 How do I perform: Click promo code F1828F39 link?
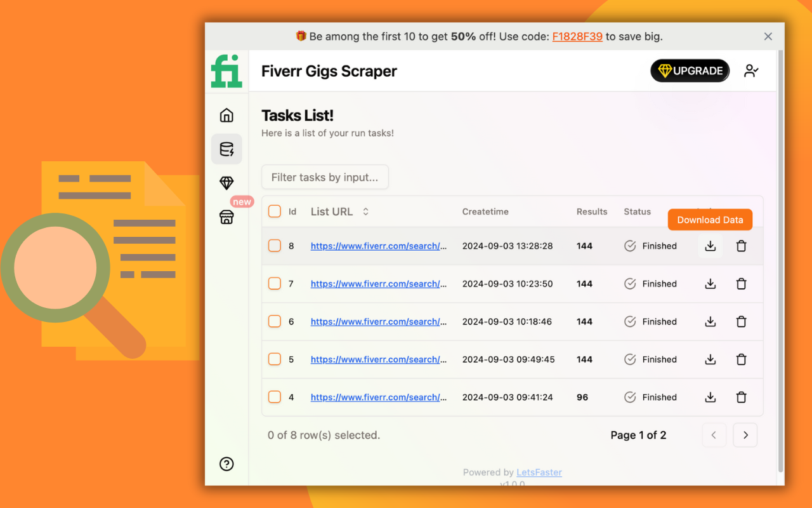pos(577,36)
